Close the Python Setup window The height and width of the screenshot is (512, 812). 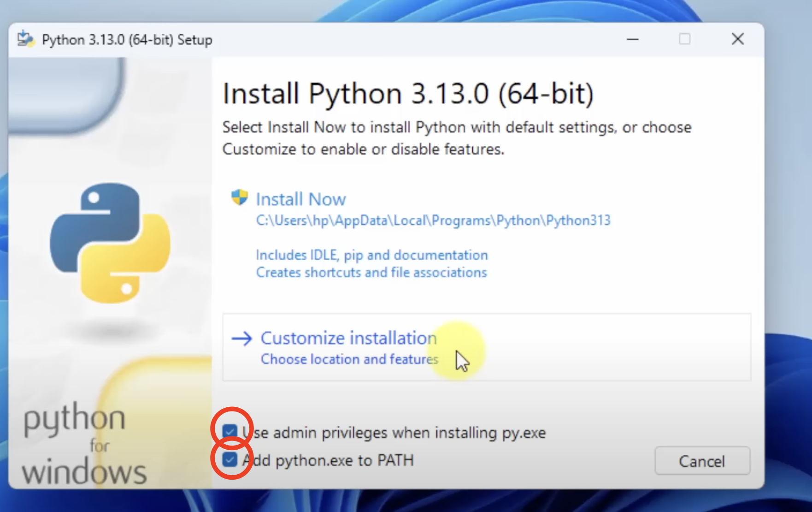(738, 39)
